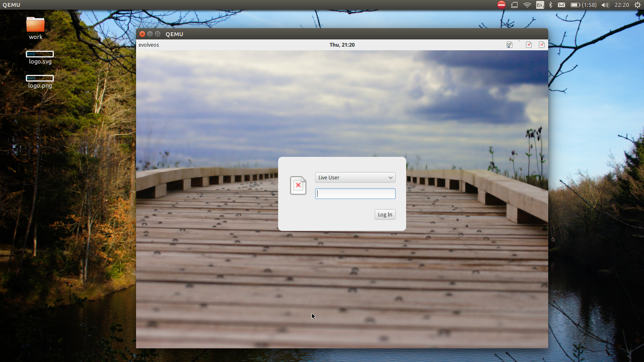Select the logo.png file on desktop
Image resolution: width=644 pixels, height=362 pixels.
(40, 82)
